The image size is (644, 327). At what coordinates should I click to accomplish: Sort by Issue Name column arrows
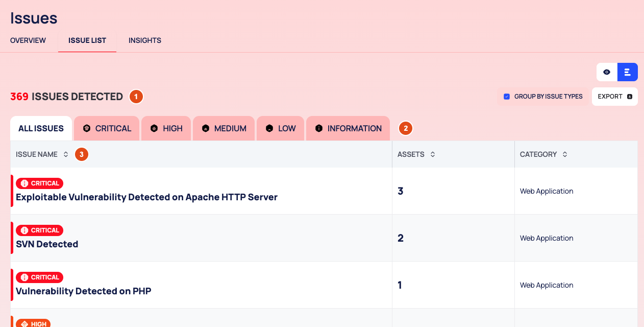point(66,154)
